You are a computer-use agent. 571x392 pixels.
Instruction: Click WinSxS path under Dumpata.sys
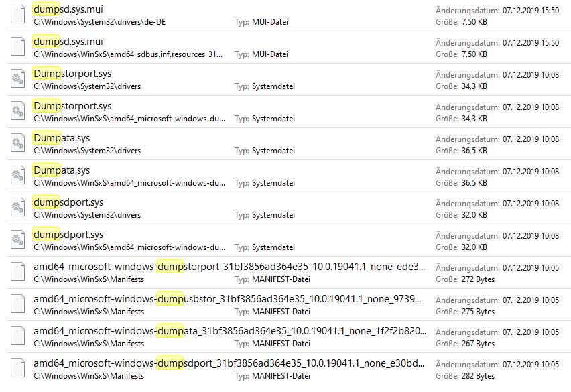(129, 183)
